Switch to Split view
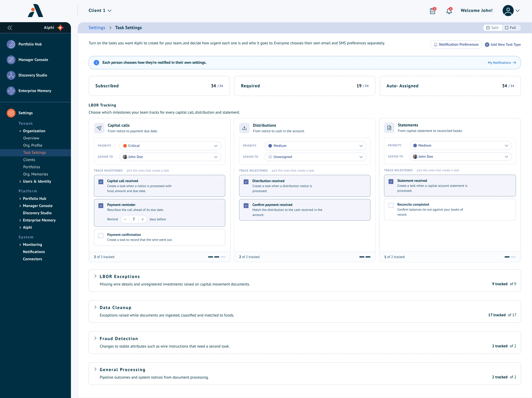 [x=493, y=28]
